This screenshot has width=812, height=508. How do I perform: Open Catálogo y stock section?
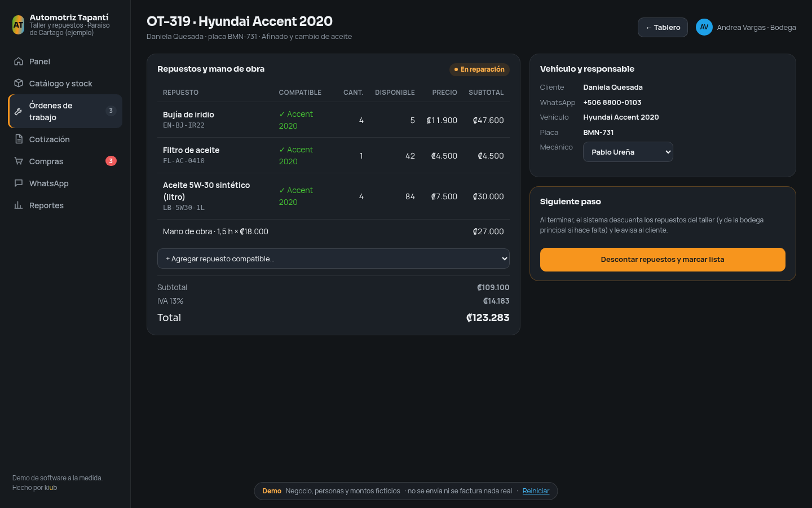tap(65, 84)
